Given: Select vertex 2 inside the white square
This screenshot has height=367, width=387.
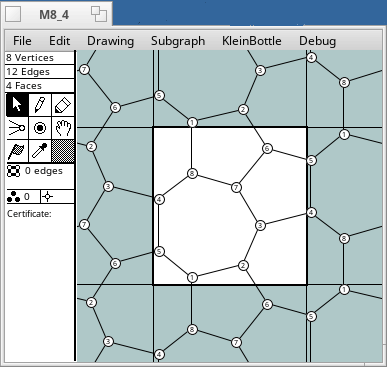Looking at the screenshot, I should [x=243, y=266].
